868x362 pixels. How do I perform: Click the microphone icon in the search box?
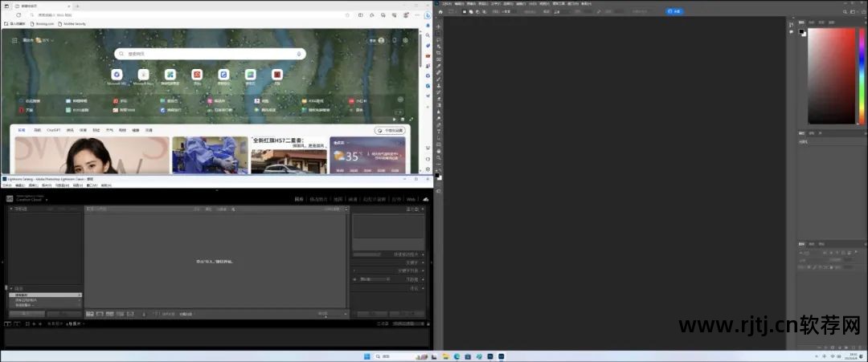tap(299, 54)
